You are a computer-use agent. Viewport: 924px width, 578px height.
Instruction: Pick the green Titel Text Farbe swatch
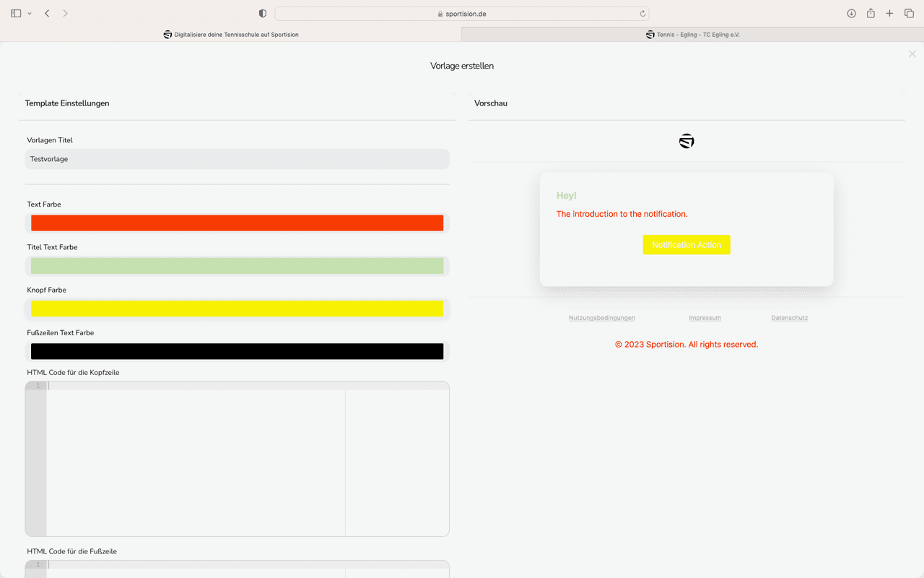pyautogui.click(x=237, y=266)
